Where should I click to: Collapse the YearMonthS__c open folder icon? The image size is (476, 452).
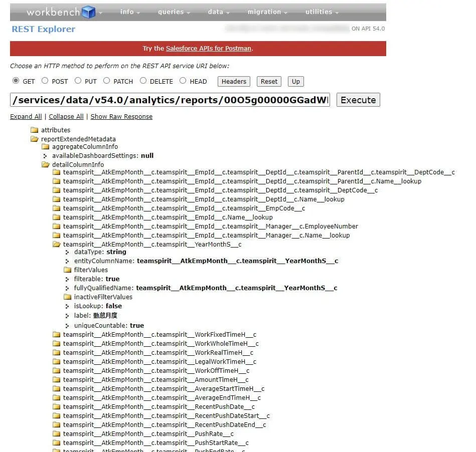pos(57,245)
